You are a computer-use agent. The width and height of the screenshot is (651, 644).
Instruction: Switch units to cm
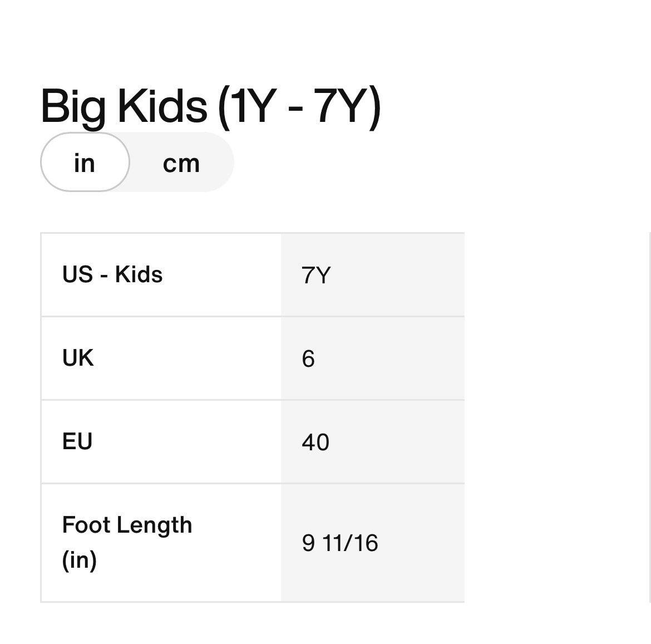pyautogui.click(x=181, y=163)
